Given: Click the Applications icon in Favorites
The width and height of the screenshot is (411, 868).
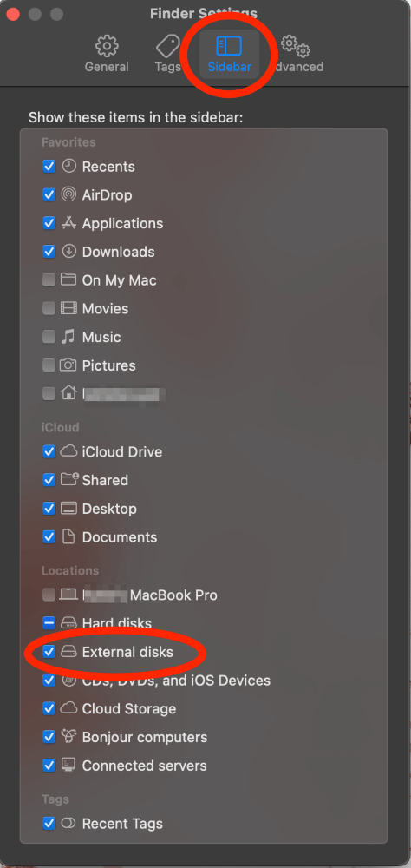Looking at the screenshot, I should 68,223.
